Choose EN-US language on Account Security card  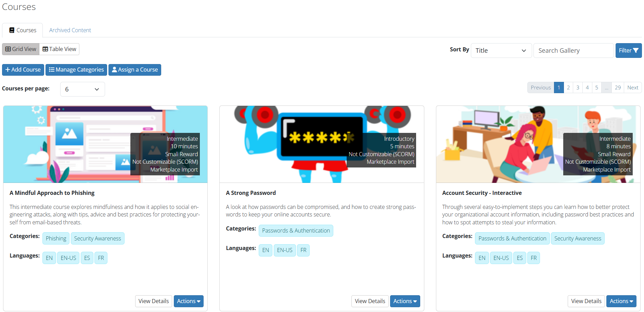click(501, 258)
